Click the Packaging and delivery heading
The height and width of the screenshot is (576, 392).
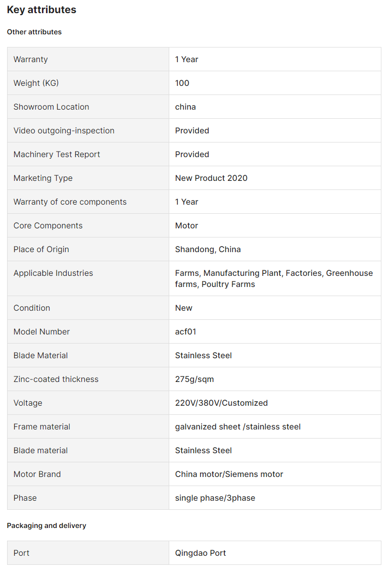[46, 525]
